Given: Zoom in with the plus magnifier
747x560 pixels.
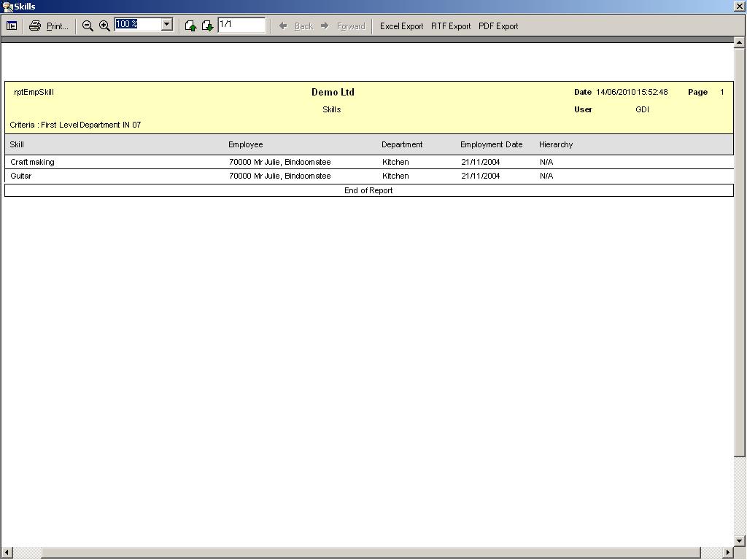Looking at the screenshot, I should pos(104,26).
